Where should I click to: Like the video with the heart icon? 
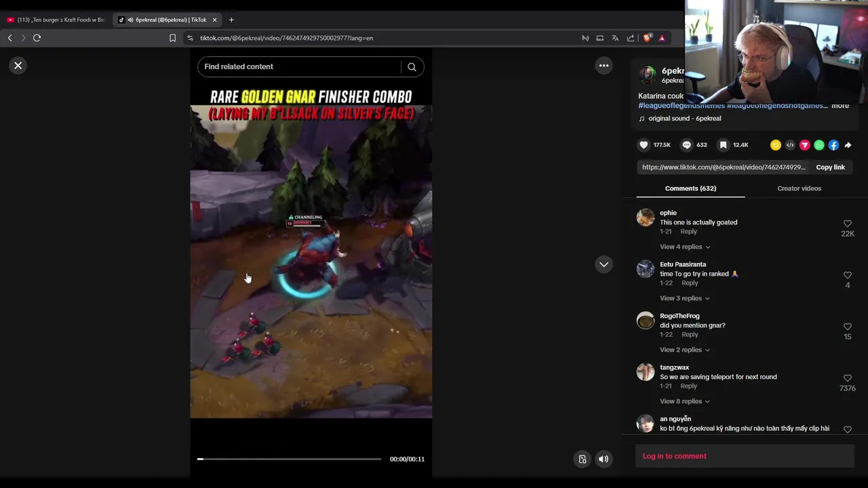644,145
